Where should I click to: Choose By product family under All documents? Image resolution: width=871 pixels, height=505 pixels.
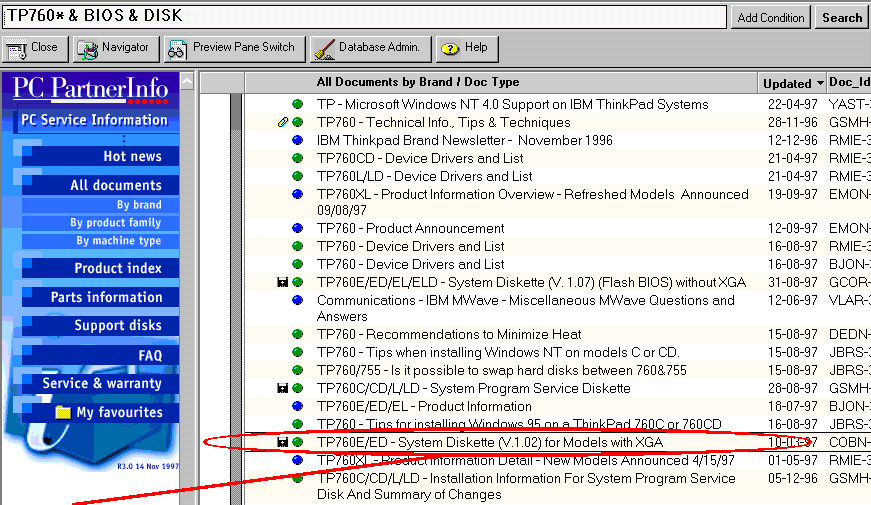tap(115, 223)
